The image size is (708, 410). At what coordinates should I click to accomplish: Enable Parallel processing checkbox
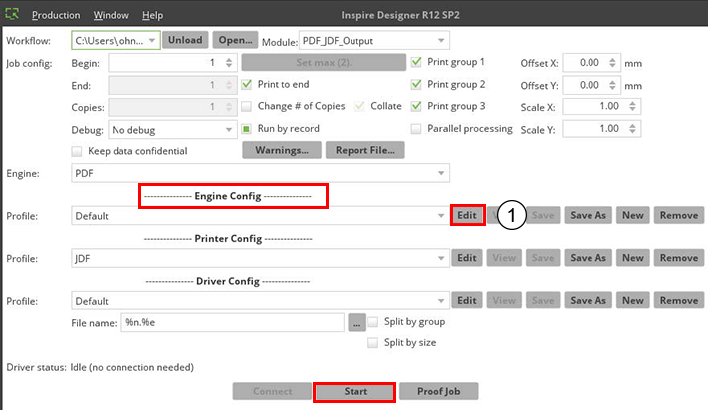click(x=417, y=129)
